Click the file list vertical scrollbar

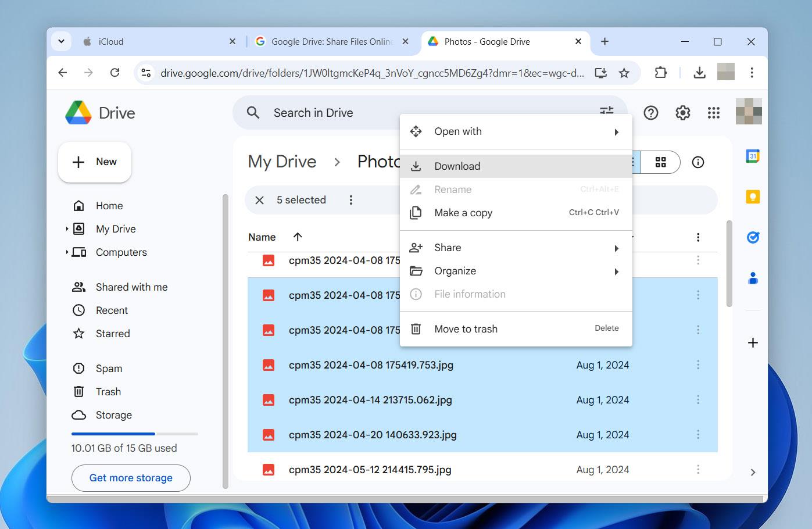[x=729, y=263]
